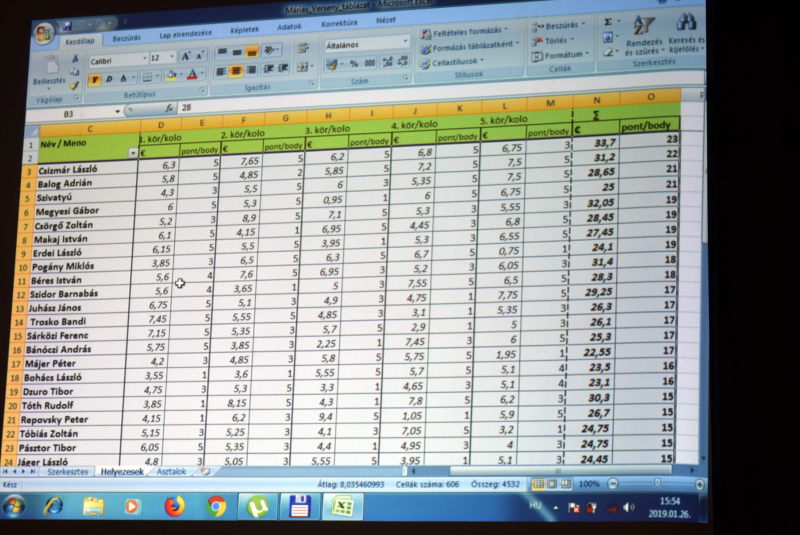
Task: Open the Törlés delete cells dropdown
Action: coord(553,40)
